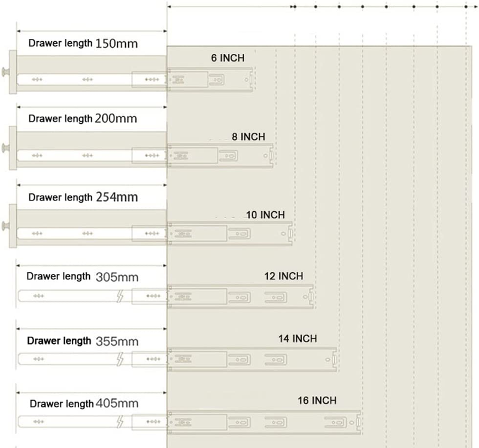Image resolution: width=479 pixels, height=448 pixels.
Task: Click the drawer knob on the 200mm drawer
Action: point(5,148)
